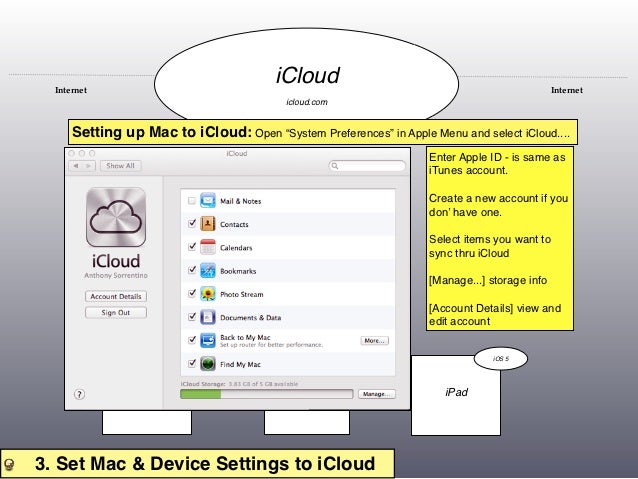Click the Sign Out button
Screen dimensions: 638x479
(116, 313)
